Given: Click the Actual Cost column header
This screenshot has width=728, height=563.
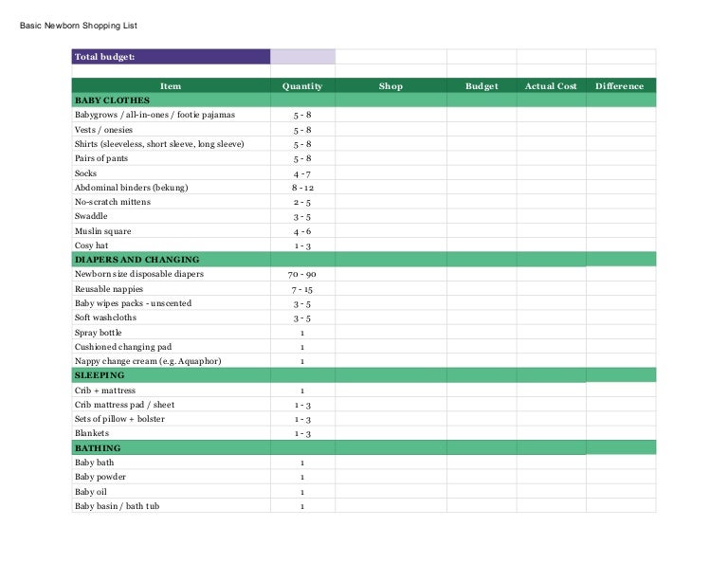Looking at the screenshot, I should (x=551, y=86).
